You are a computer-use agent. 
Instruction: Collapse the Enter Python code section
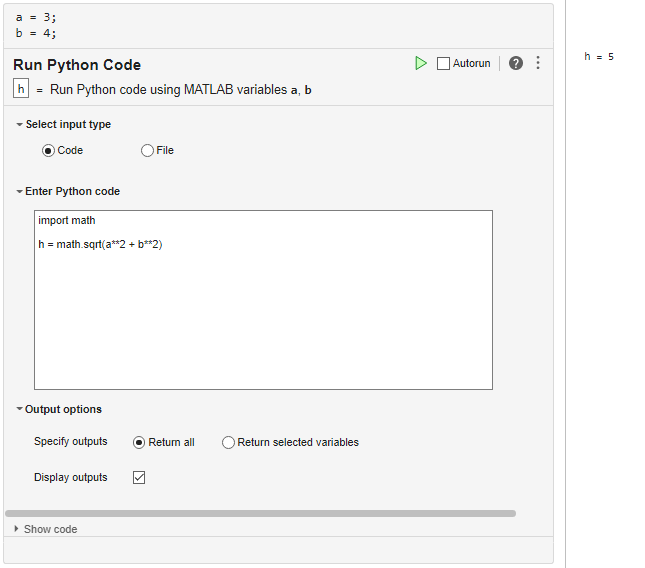click(19, 191)
